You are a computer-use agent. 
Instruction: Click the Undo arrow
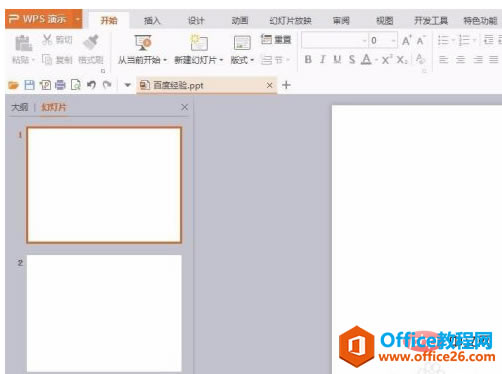(x=91, y=85)
